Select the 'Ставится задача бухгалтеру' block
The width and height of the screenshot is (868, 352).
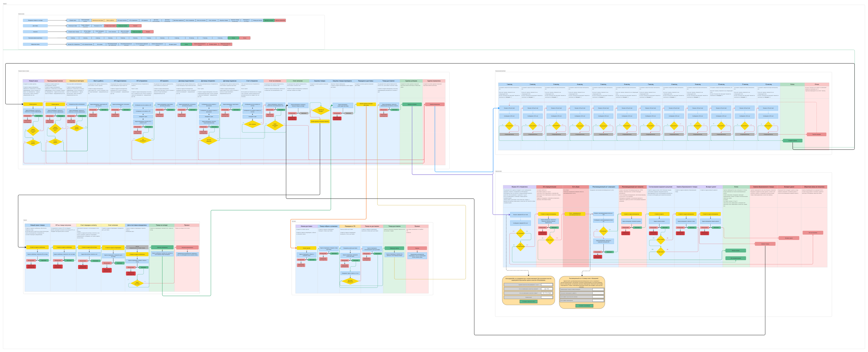pos(89,247)
